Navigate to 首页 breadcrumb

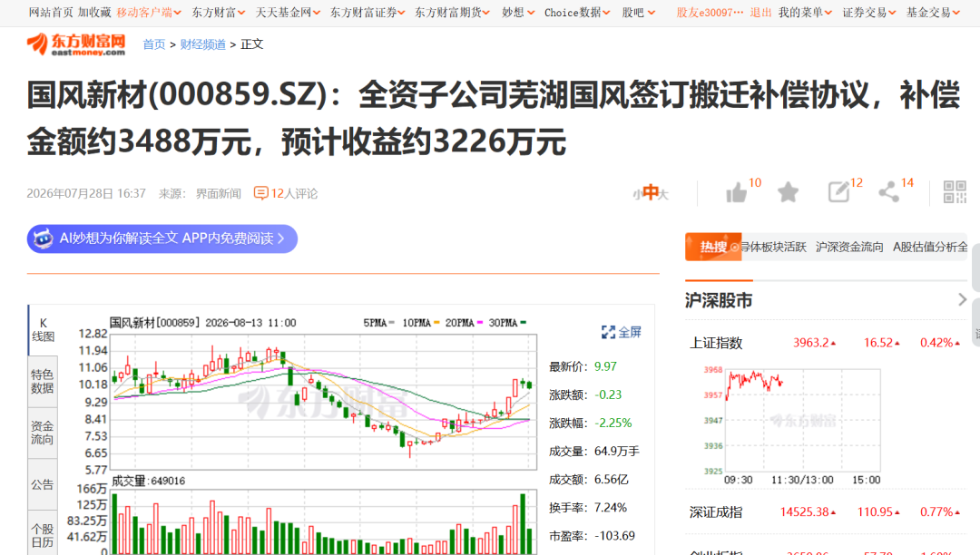coord(153,44)
